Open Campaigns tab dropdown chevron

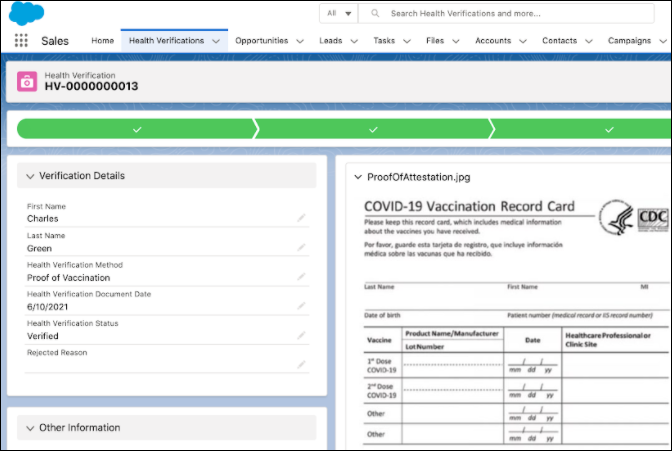click(663, 41)
